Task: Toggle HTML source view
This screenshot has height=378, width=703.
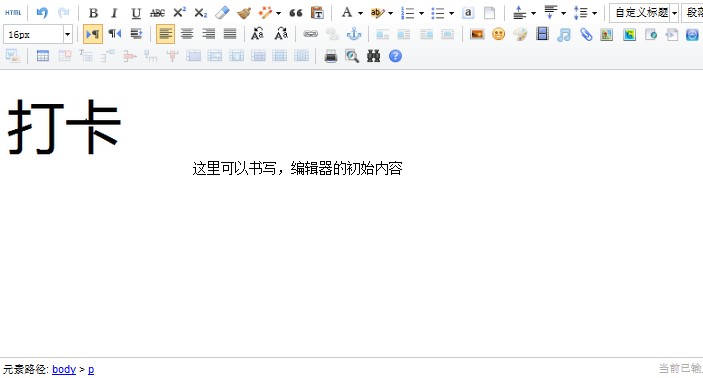Action: 13,13
